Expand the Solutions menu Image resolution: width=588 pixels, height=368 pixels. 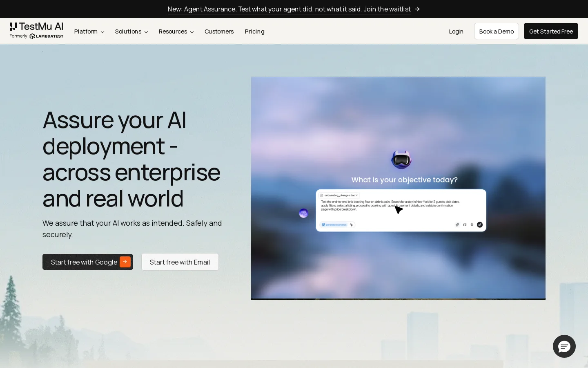131,31
